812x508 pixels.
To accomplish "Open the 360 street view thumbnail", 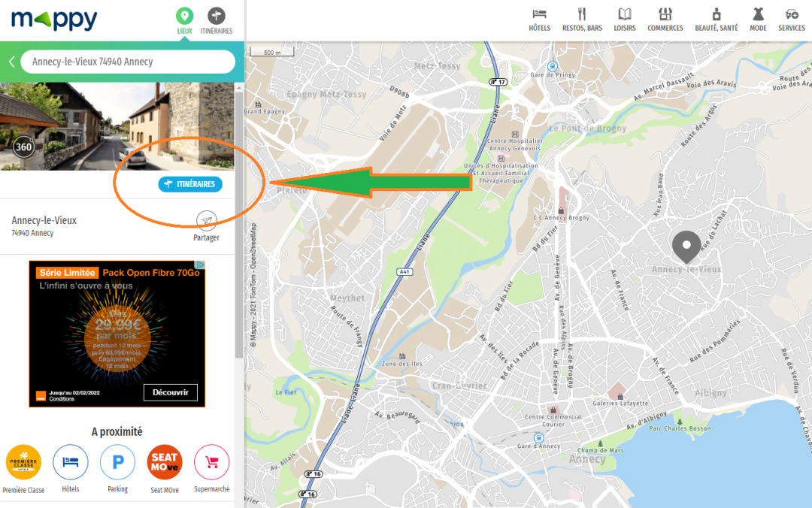I will [23, 147].
